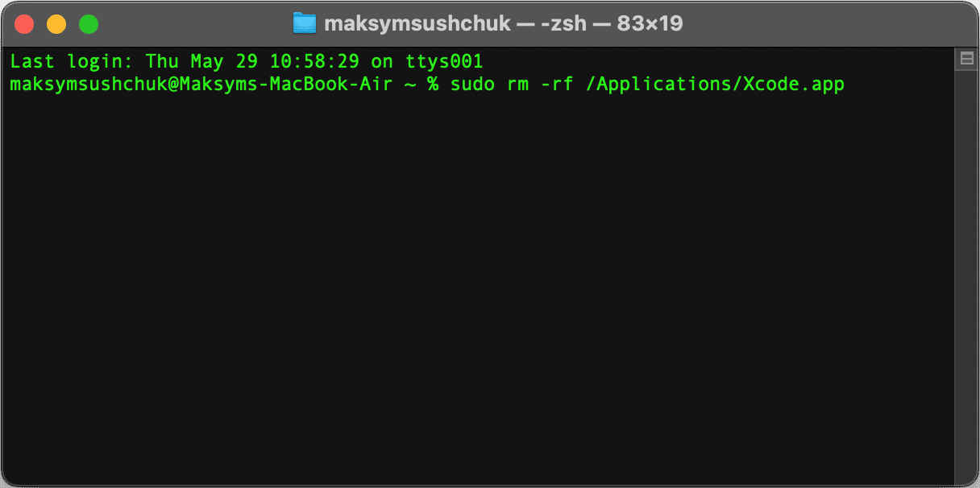This screenshot has width=980, height=488.
Task: Click the Last login timestamp line
Action: click(x=242, y=61)
